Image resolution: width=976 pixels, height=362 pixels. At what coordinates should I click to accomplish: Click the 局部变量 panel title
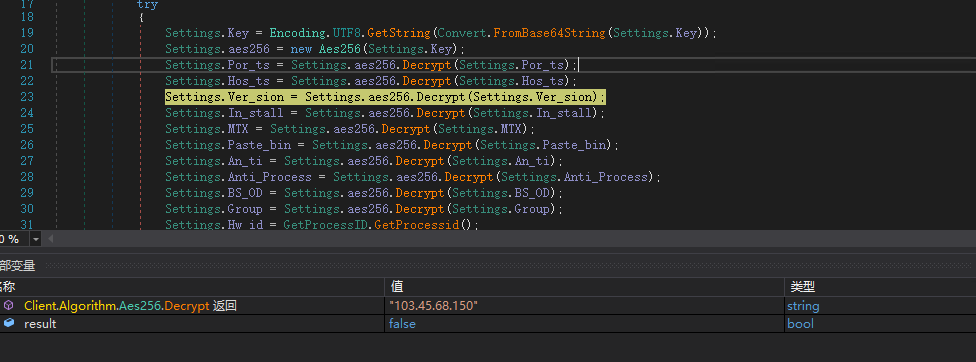click(x=17, y=266)
